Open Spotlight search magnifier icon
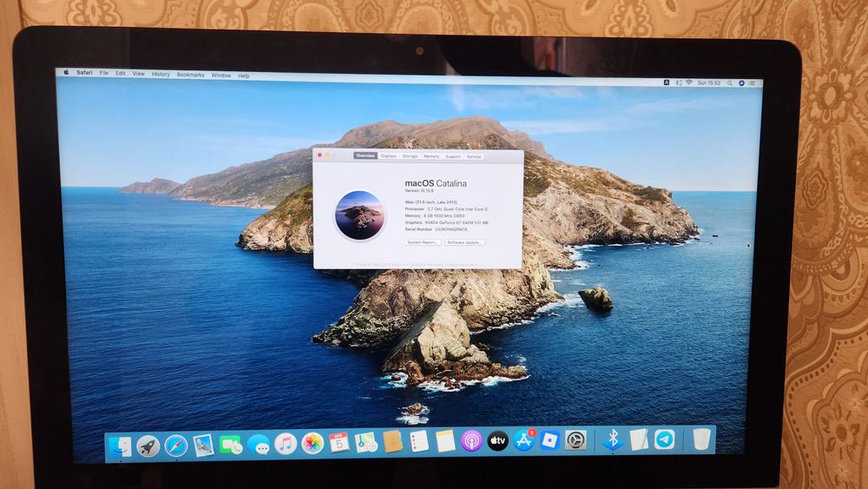Viewport: 868px width, 489px height. click(x=730, y=83)
